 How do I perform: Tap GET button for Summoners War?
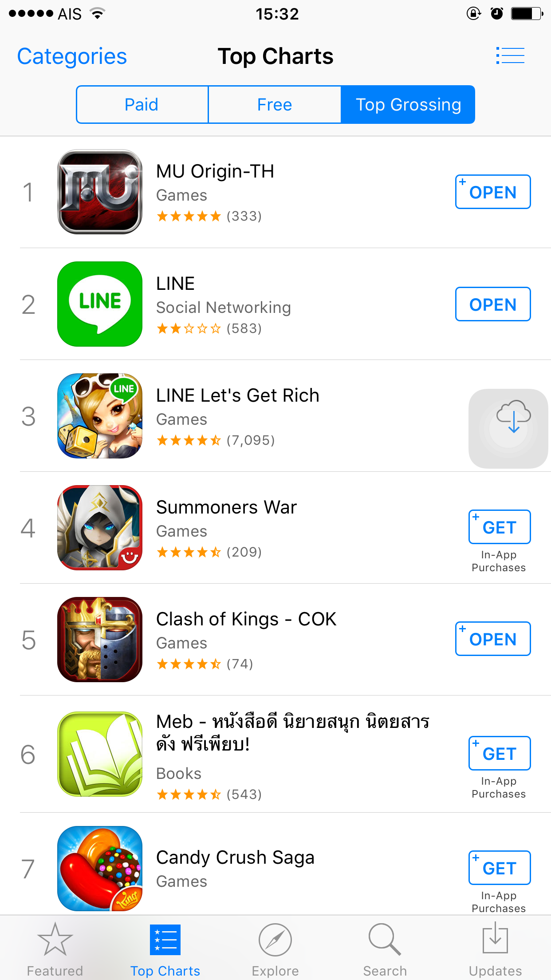tap(500, 527)
